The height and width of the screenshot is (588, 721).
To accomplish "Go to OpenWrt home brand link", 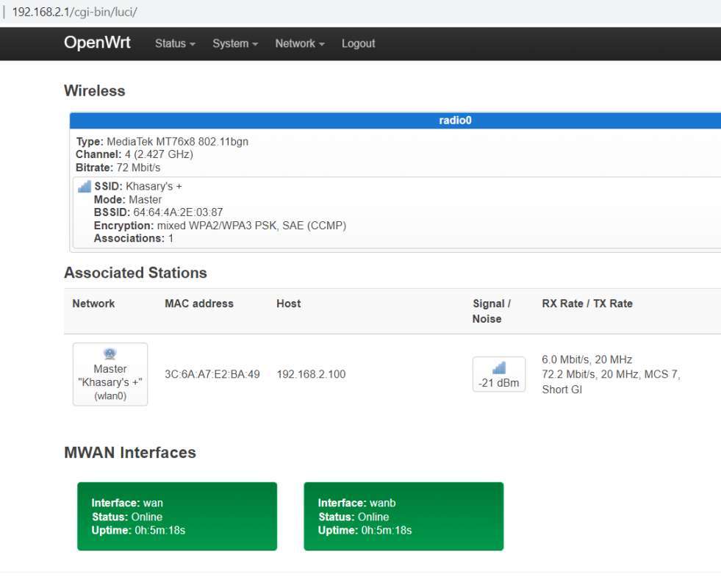I will (97, 43).
